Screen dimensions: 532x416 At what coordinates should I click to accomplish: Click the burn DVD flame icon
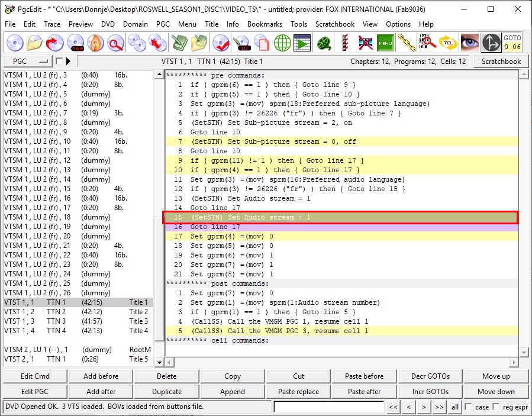click(96, 43)
